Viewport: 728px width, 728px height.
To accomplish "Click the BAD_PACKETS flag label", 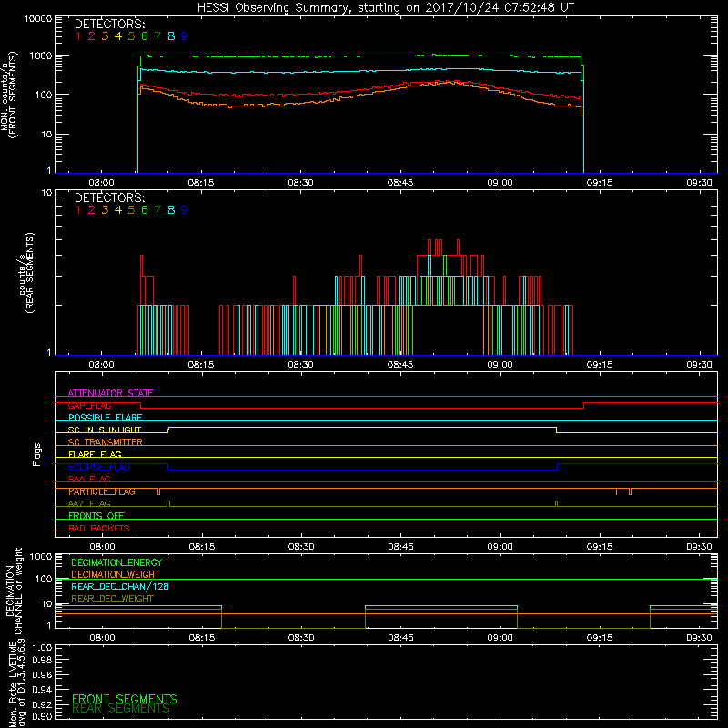I will [x=99, y=528].
